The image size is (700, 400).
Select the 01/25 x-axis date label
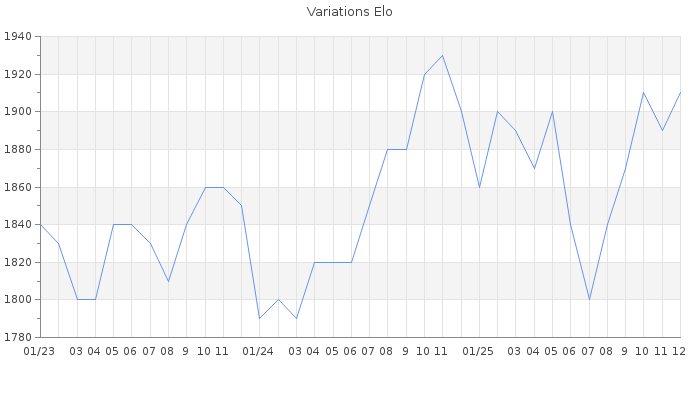pos(479,351)
